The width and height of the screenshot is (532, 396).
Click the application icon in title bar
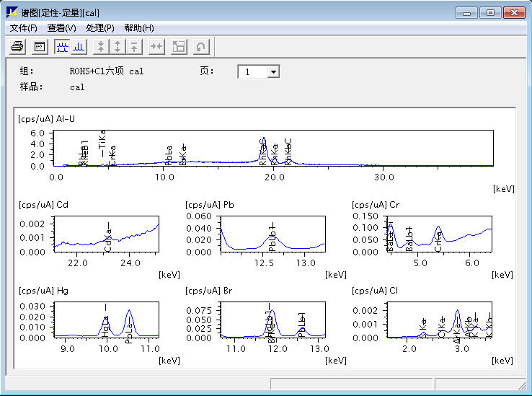[x=12, y=13]
